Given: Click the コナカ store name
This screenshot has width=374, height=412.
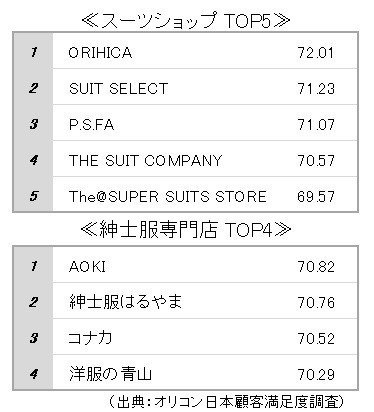Looking at the screenshot, I should click(90, 338).
